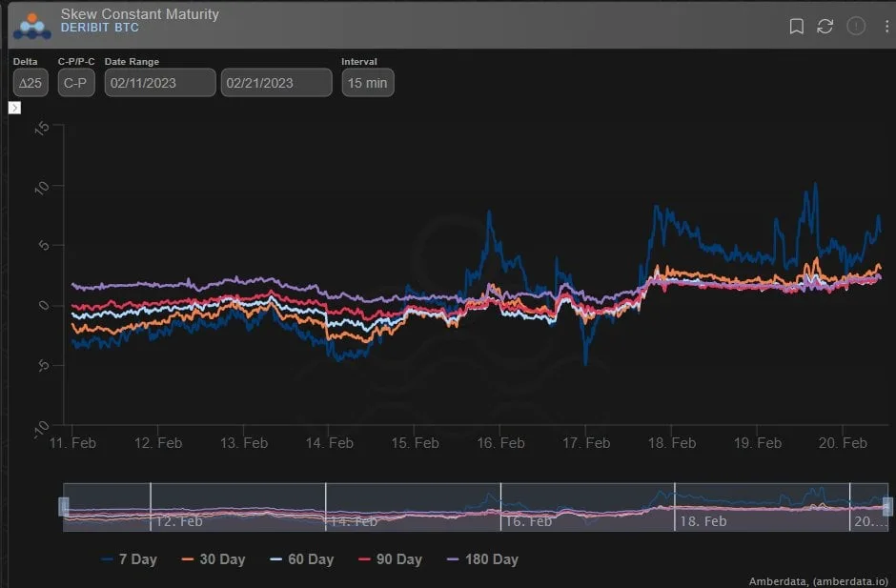Click the Amberdata logo icon
The height and width of the screenshot is (588, 896).
click(32, 27)
